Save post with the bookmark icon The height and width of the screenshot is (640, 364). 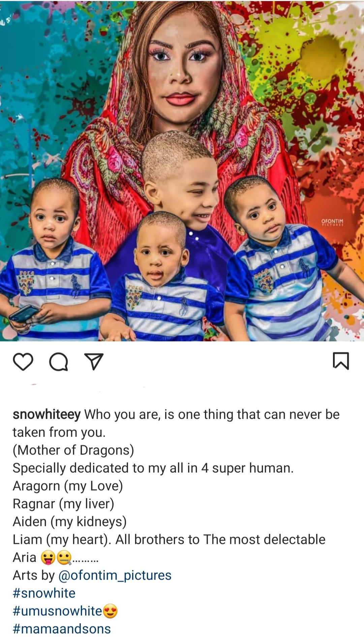click(x=341, y=361)
